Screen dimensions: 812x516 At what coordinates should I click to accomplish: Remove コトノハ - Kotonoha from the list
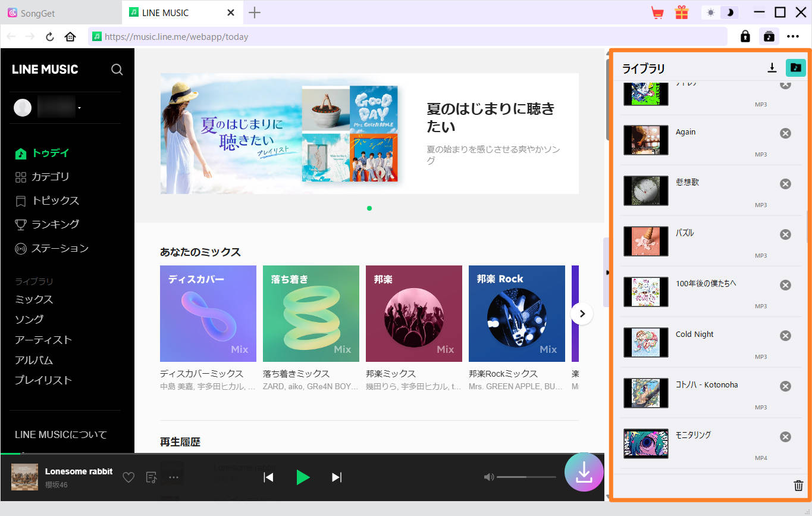[785, 386]
